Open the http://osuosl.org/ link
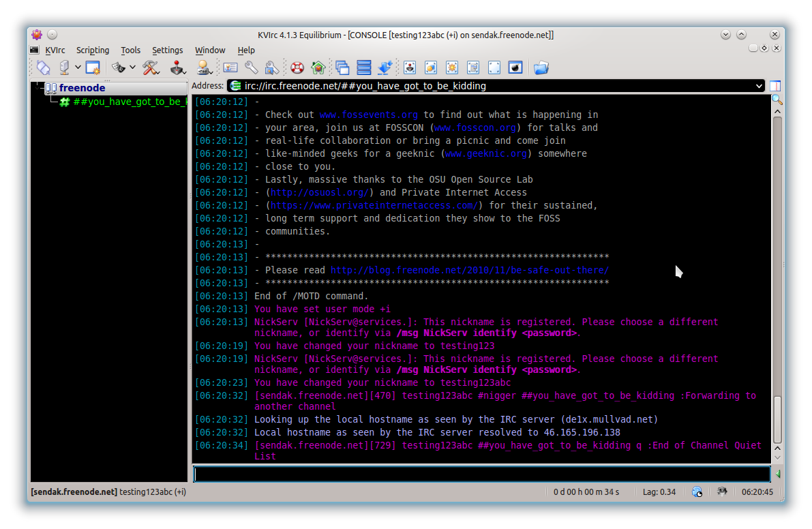The width and height of the screenshot is (812, 529). pos(320,192)
